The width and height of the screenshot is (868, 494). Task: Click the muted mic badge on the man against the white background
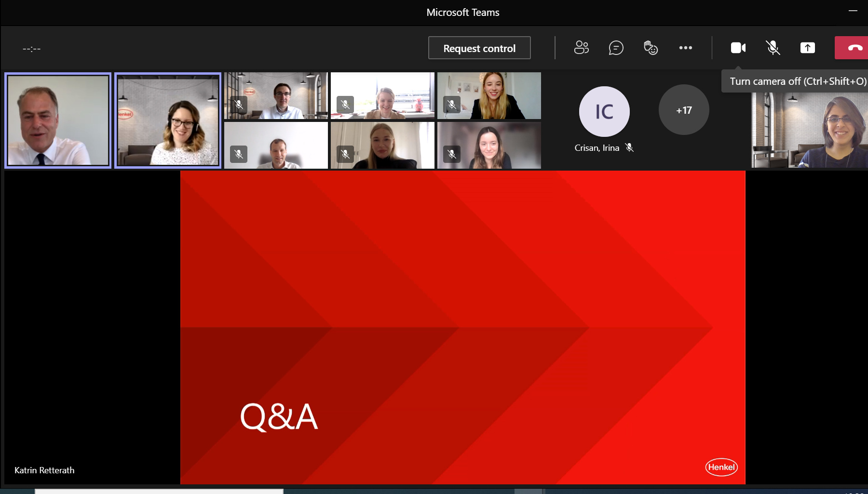238,154
